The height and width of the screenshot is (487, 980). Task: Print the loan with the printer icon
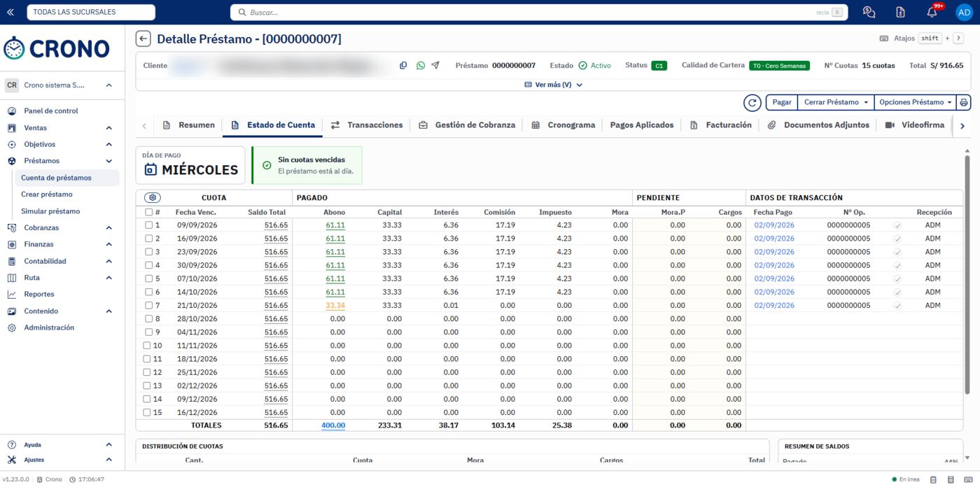[x=964, y=103]
